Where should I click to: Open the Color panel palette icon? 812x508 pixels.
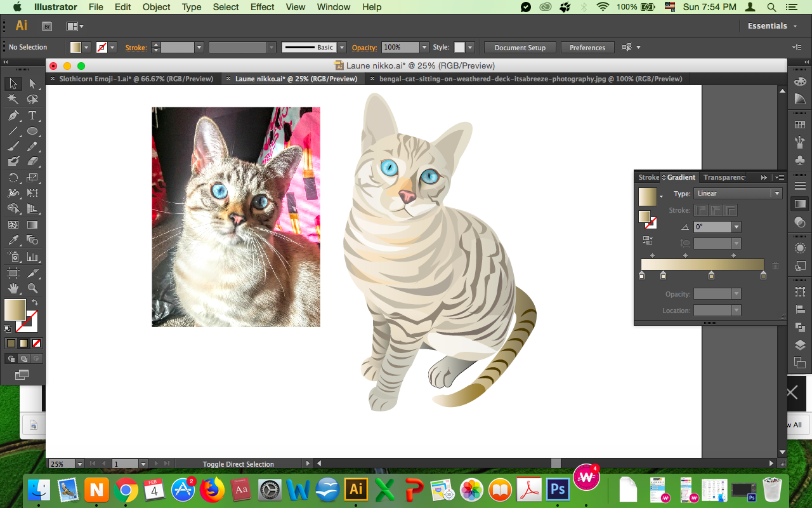click(800, 81)
